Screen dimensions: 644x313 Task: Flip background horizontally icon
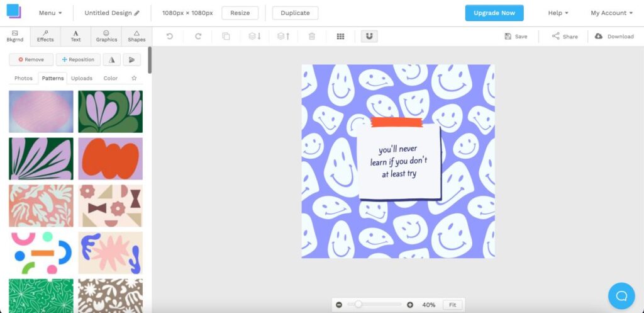tap(112, 60)
